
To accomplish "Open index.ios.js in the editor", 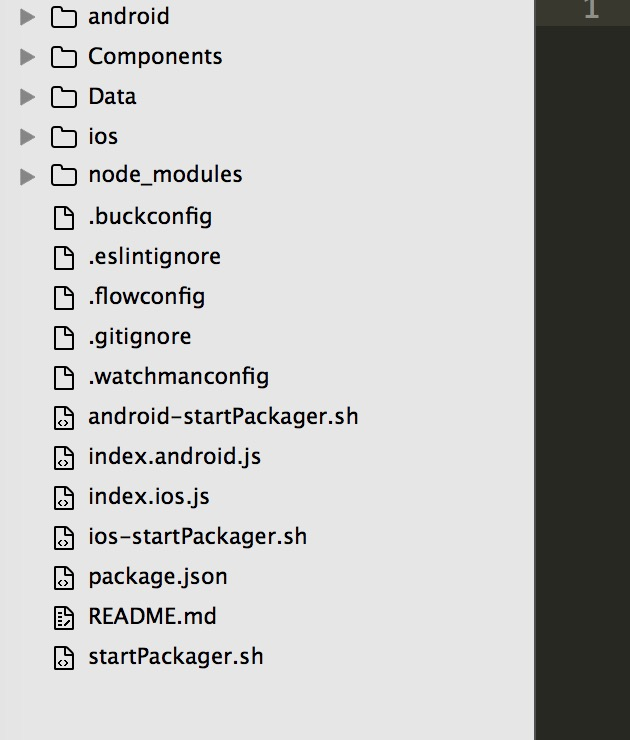I will pyautogui.click(x=148, y=497).
